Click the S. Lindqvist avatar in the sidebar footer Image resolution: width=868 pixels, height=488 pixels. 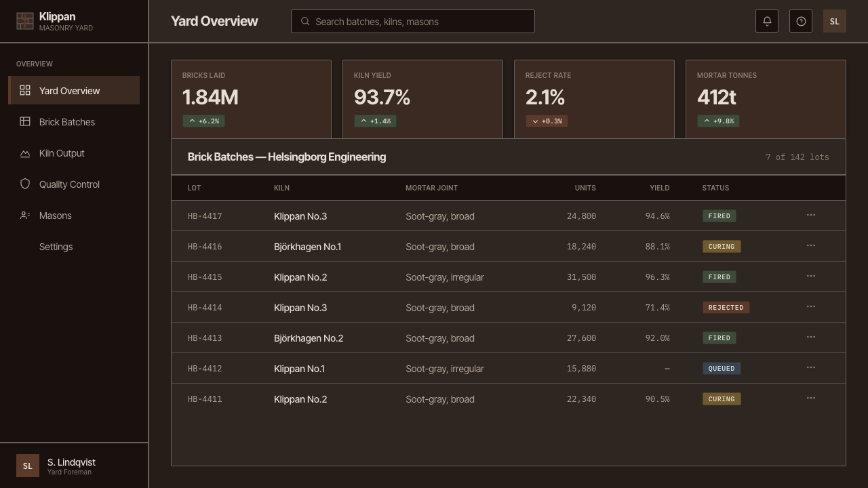28,466
